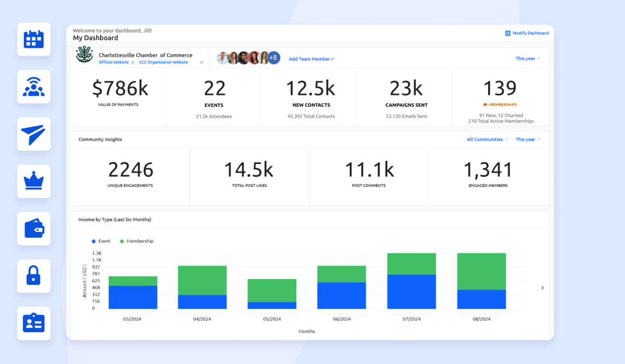Open the ID card contacts icon
The image size is (625, 364).
tap(34, 323)
